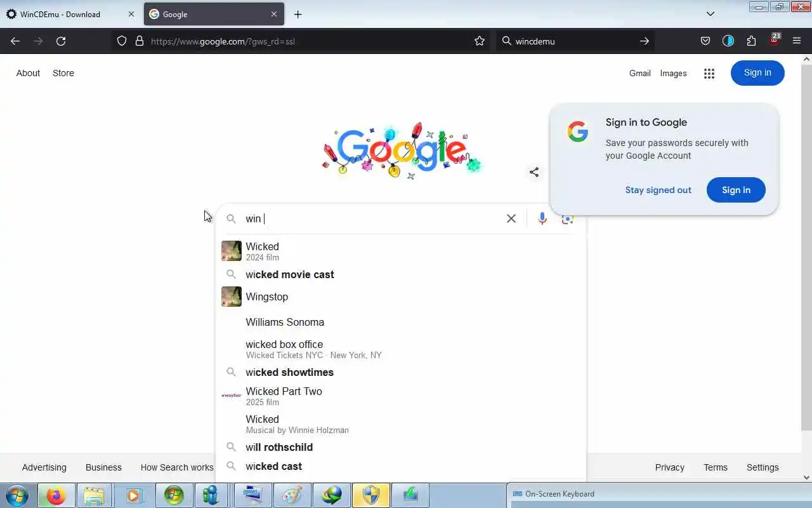Open the Extensions puzzle icon
Screen dimensions: 812x508
[751, 41]
